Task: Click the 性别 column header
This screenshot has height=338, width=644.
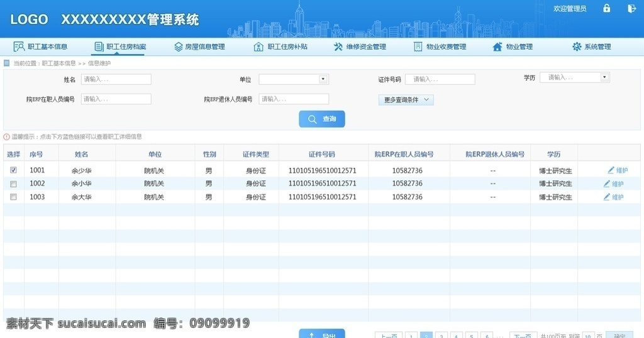Action: click(209, 154)
